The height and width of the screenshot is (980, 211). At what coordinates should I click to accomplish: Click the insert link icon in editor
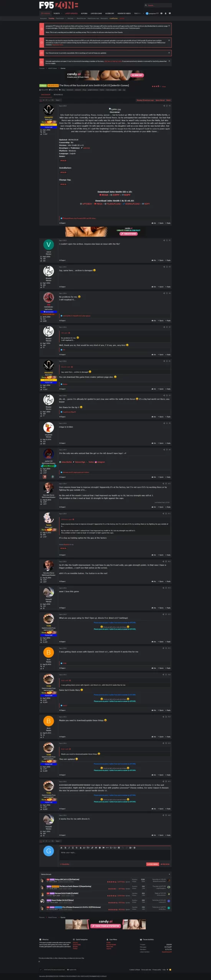pyautogui.click(x=92, y=848)
